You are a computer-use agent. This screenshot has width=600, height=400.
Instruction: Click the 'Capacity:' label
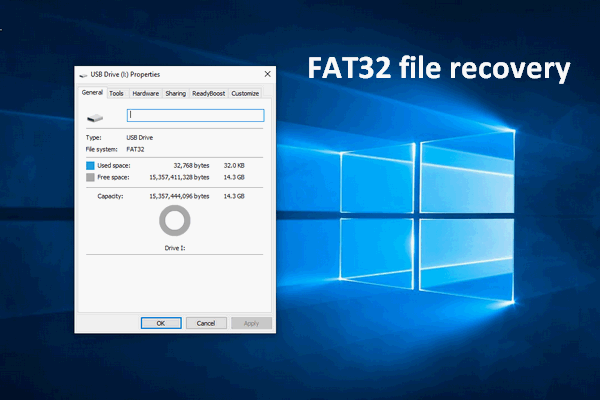(110, 196)
